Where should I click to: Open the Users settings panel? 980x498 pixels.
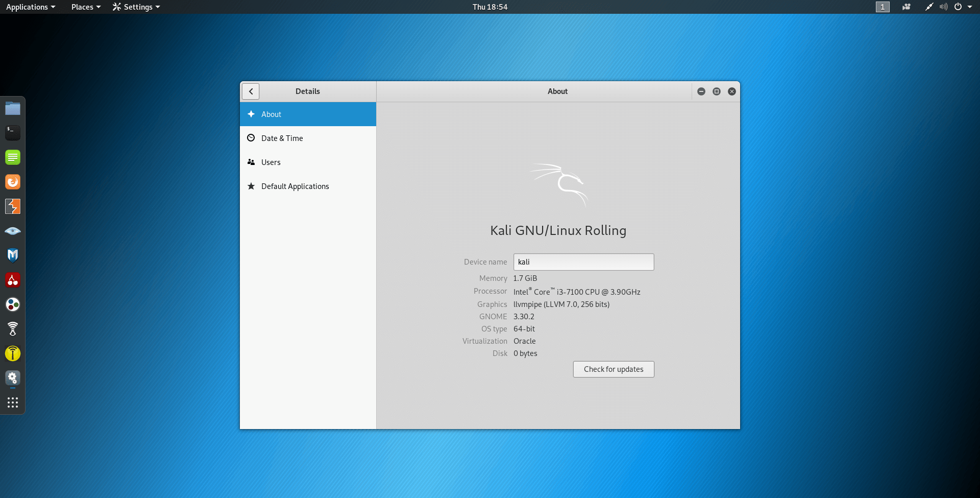[308, 162]
